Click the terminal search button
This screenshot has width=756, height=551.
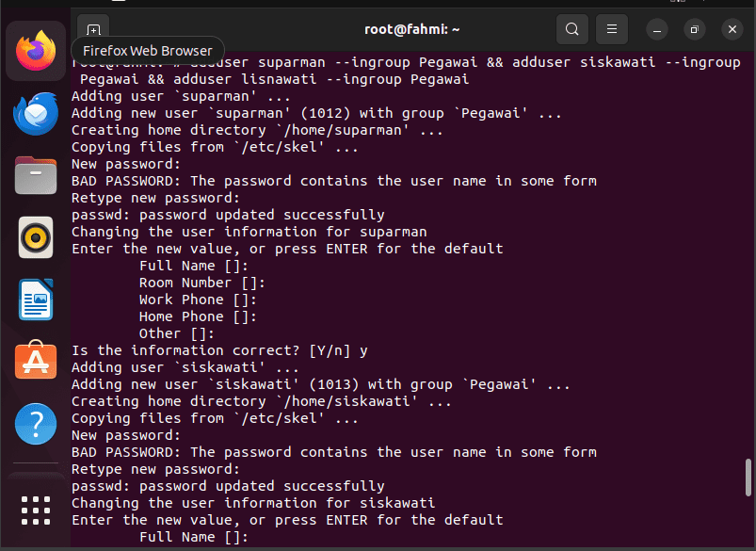click(x=571, y=29)
